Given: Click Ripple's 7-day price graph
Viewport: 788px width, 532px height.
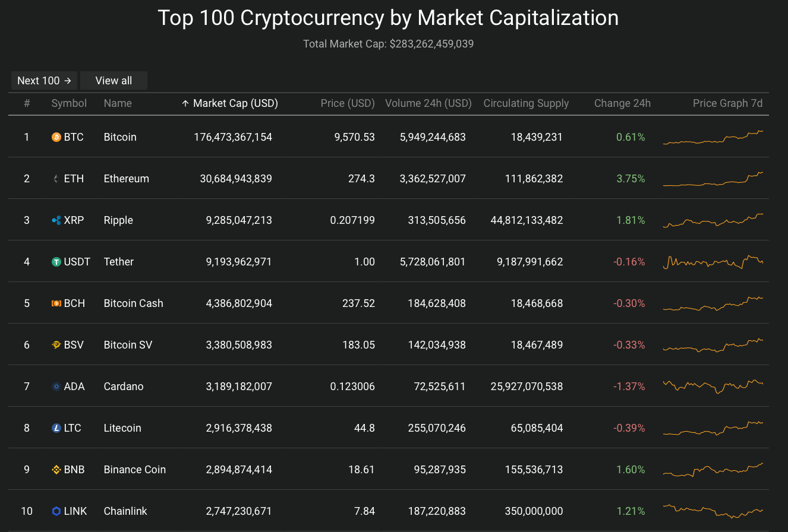Looking at the screenshot, I should (713, 220).
